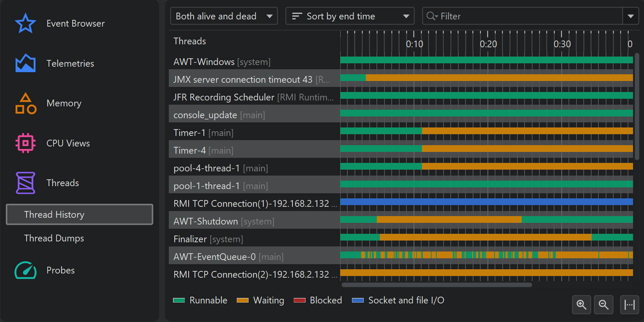Switch to Thread Dumps view

click(54, 238)
